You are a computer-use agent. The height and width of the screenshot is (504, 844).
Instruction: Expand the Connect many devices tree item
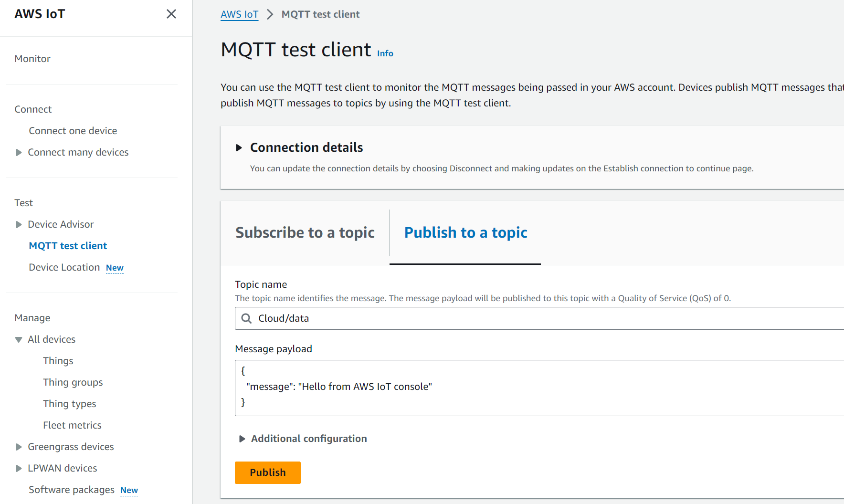tap(19, 153)
